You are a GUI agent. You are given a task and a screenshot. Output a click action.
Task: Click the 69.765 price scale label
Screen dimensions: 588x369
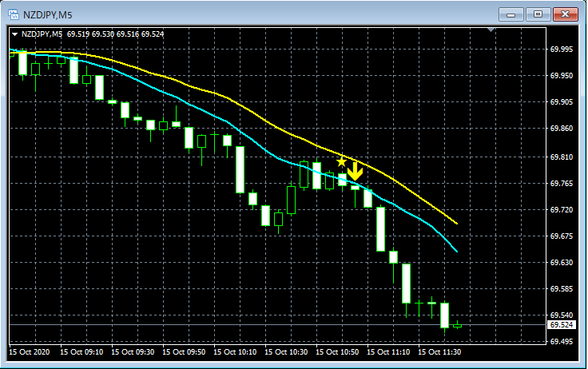point(562,184)
